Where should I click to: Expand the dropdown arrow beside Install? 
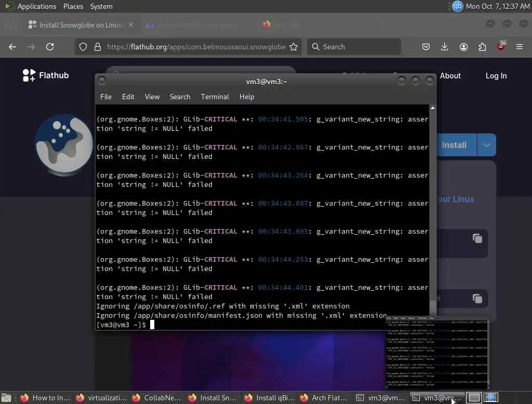click(x=486, y=145)
